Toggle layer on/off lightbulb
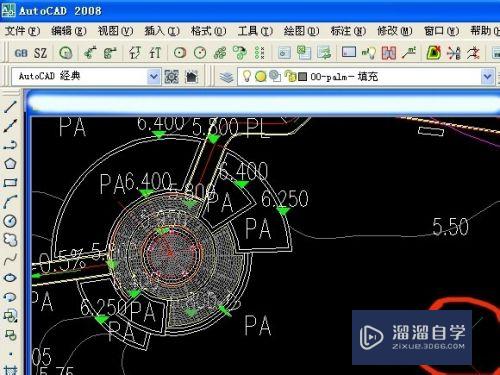Screen dimensions: 500x375 point(246,76)
